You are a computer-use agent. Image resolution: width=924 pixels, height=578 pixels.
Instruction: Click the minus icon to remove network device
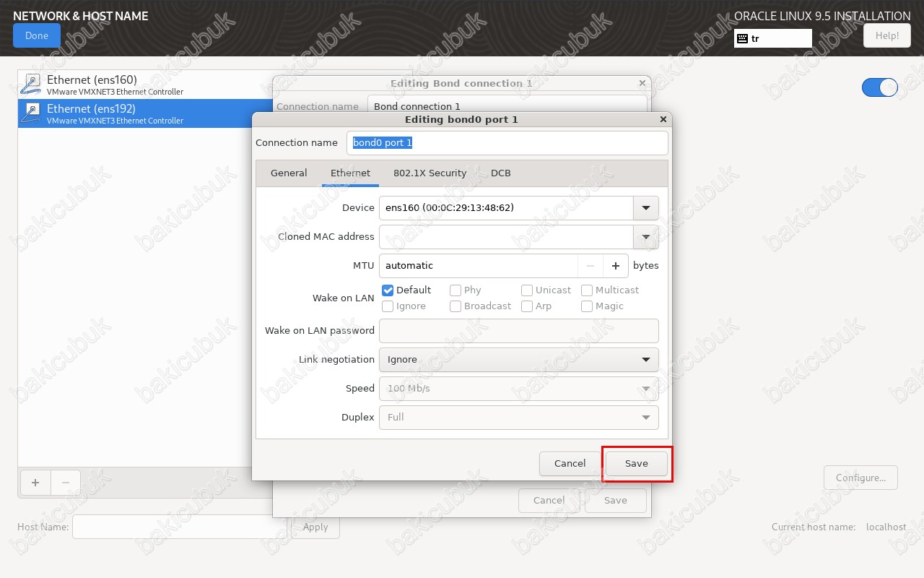(x=66, y=483)
